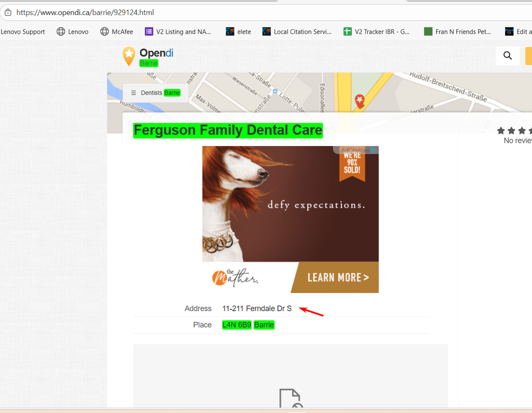The width and height of the screenshot is (532, 413).
Task: Open the McAfee bookmark
Action: 117,32
